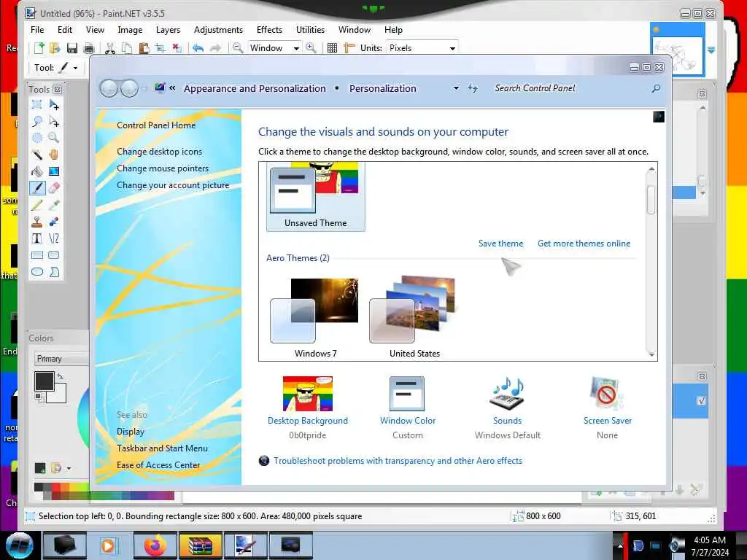Select the Gradient tool
This screenshot has width=747, height=560.
tap(54, 171)
